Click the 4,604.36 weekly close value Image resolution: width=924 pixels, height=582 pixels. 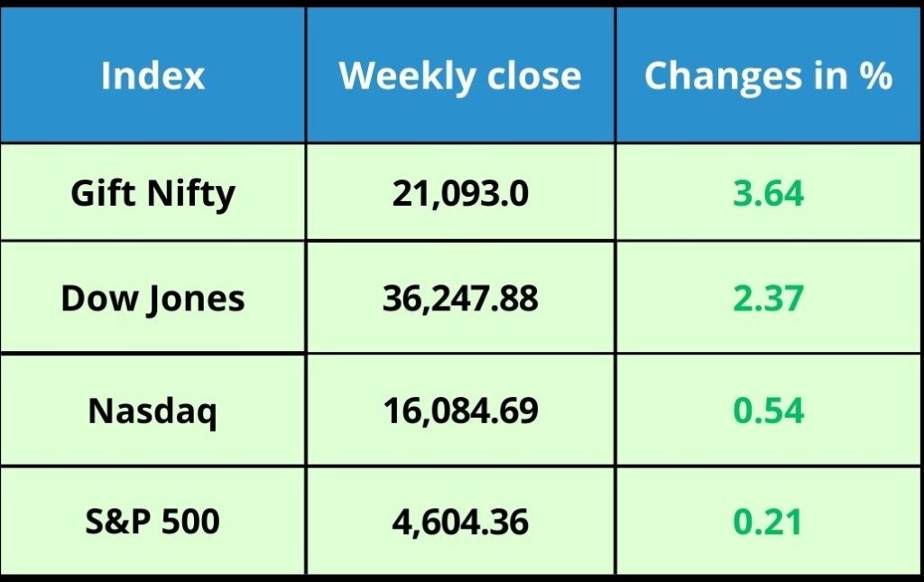pos(460,522)
